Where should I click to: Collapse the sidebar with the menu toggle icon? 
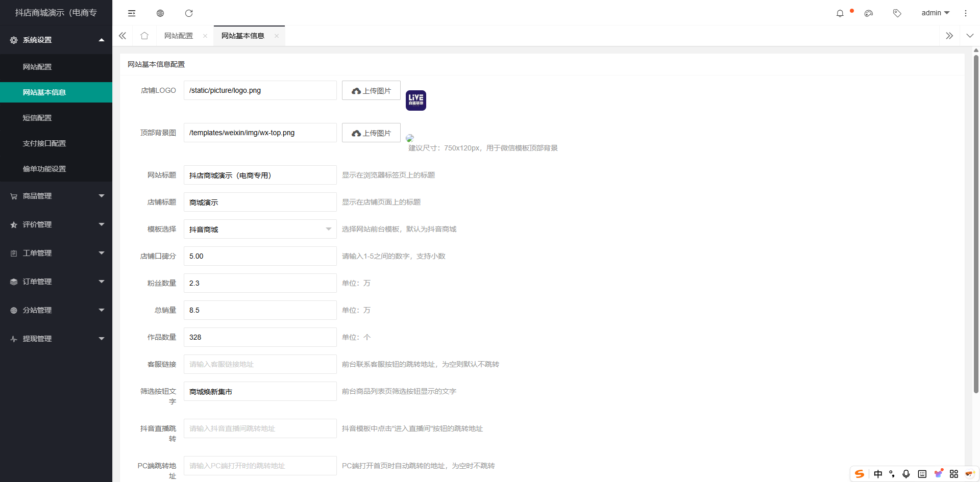click(x=132, y=13)
